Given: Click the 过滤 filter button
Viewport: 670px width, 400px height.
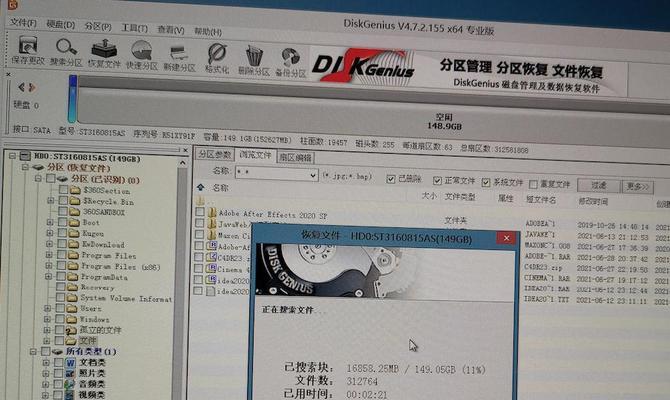Looking at the screenshot, I should tap(598, 185).
